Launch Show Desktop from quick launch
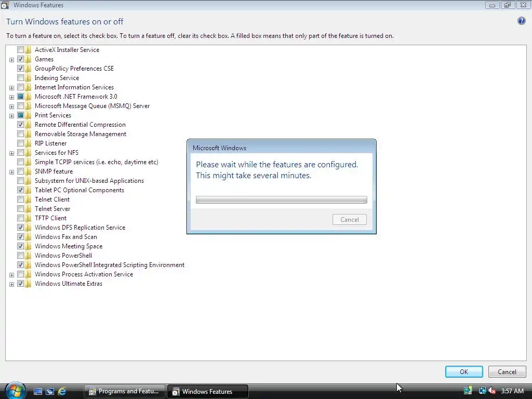The width and height of the screenshot is (532, 399). coord(37,391)
